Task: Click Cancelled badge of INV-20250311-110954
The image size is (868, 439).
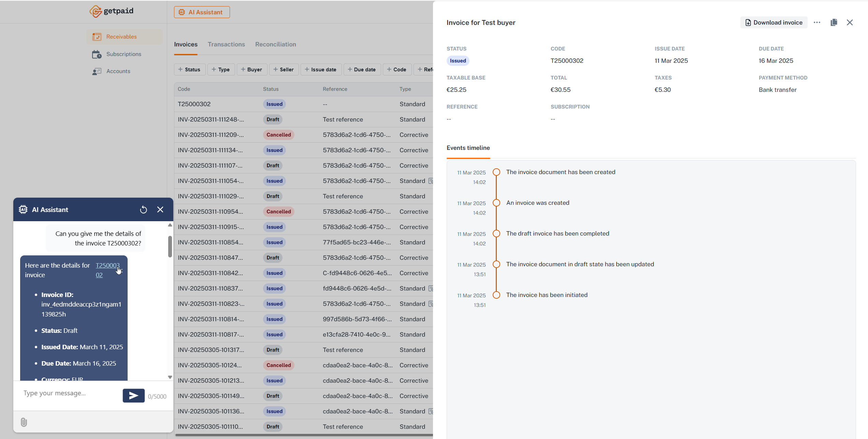Action: tap(278, 212)
